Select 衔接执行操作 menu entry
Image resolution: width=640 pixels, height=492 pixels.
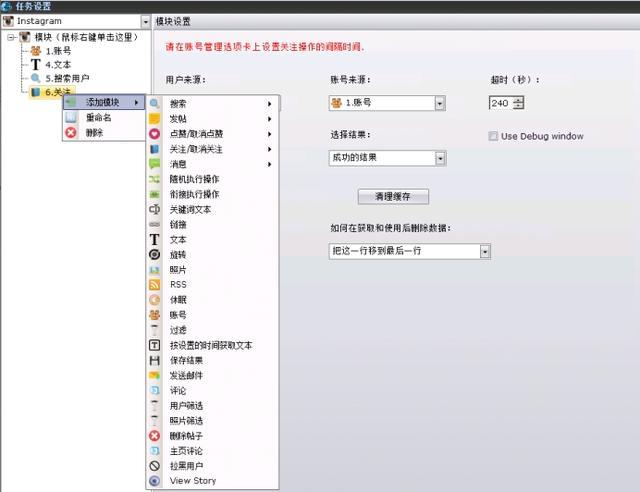pyautogui.click(x=212, y=194)
